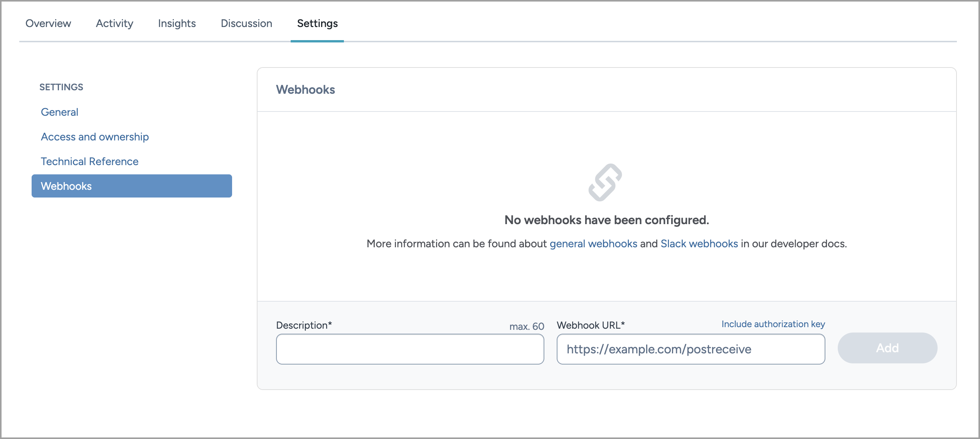Click the 'No webhooks have been configured.' text
Viewport: 980px width, 439px height.
tap(607, 220)
